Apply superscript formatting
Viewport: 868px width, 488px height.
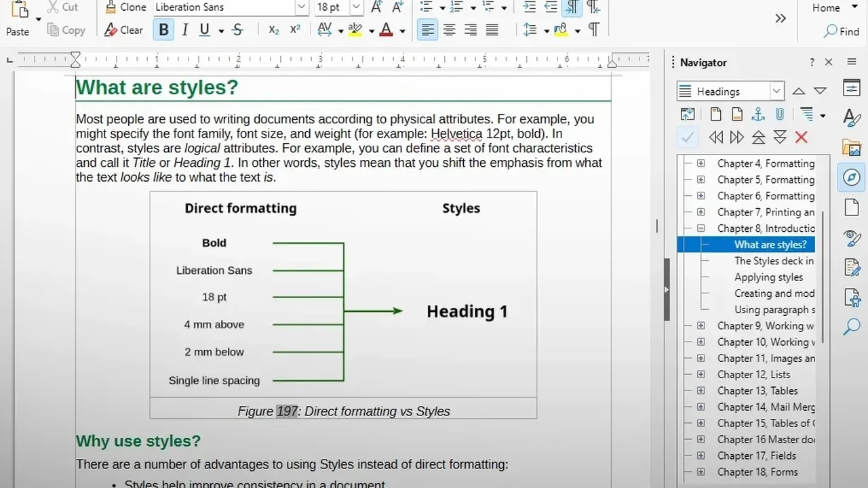[x=295, y=30]
